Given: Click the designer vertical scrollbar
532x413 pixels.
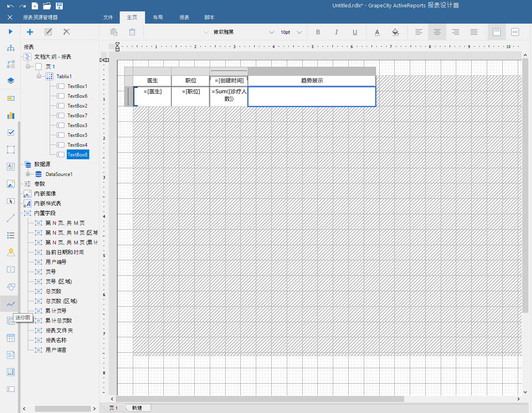Looking at the screenshot, I should point(525,185).
